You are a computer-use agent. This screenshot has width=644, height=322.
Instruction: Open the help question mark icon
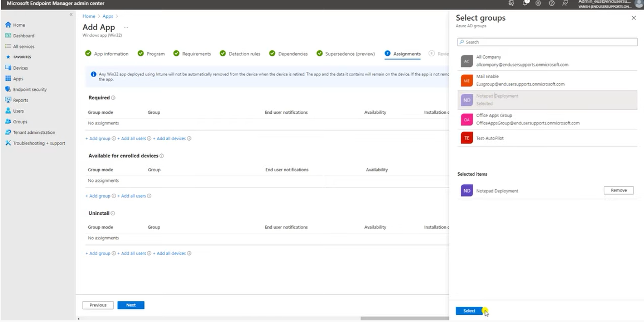[x=551, y=3]
